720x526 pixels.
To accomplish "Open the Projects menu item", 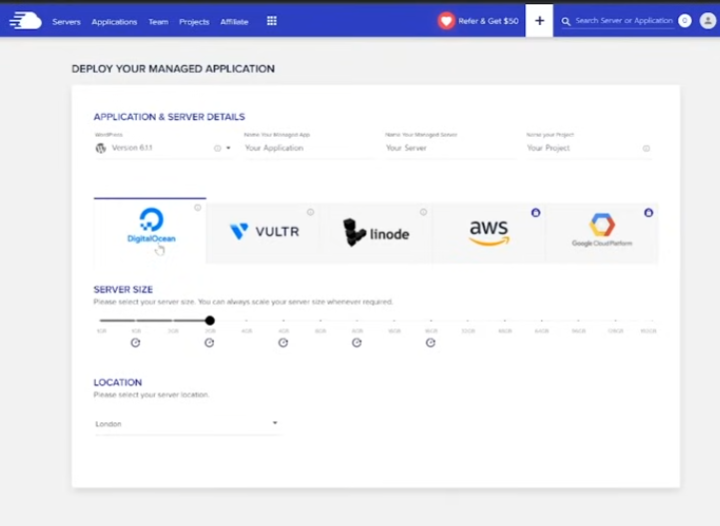I will point(194,22).
